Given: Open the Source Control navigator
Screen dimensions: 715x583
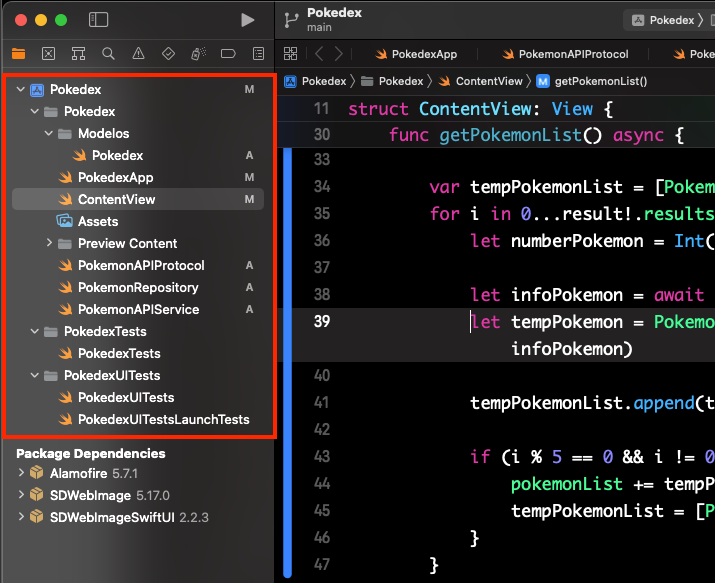Looking at the screenshot, I should click(x=48, y=53).
